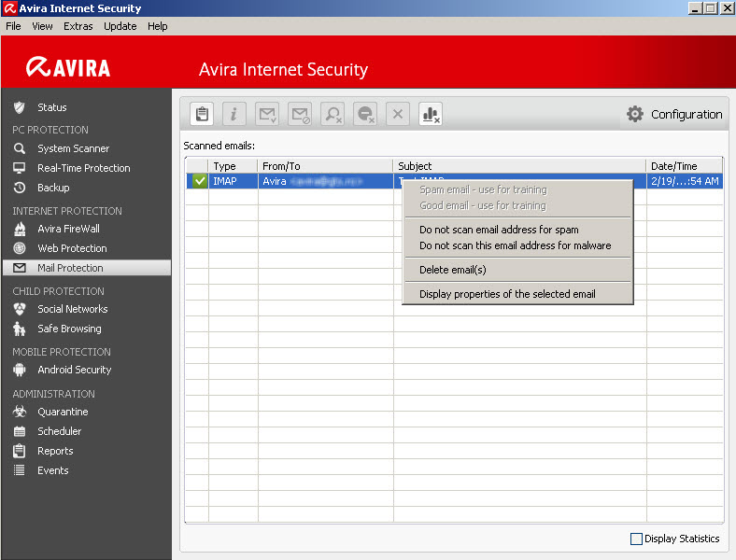Click the Configuration gear icon
736x560 pixels.
pyautogui.click(x=635, y=114)
